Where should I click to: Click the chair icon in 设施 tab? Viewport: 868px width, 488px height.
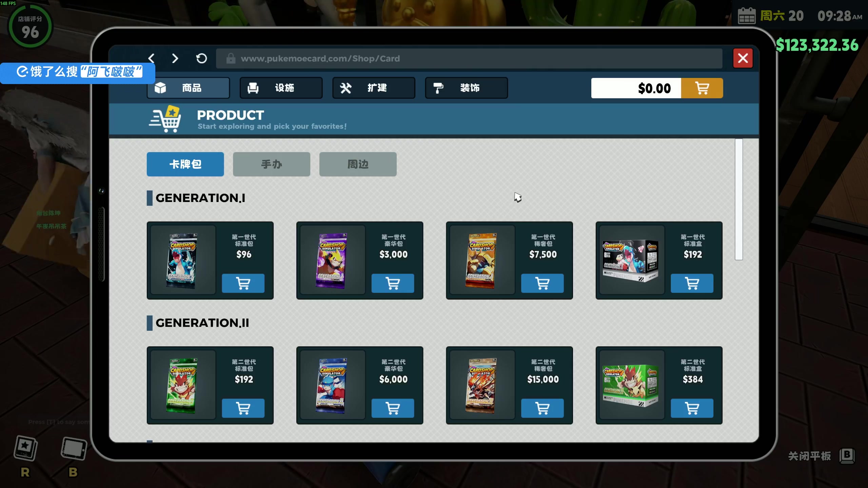[253, 88]
